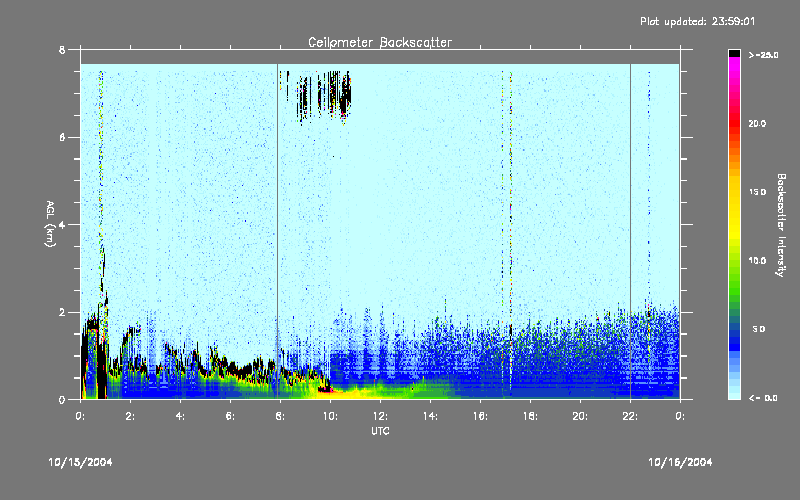This screenshot has height=500, width=800.
Task: Click the ">-25.0" colorbar label
Action: click(763, 55)
